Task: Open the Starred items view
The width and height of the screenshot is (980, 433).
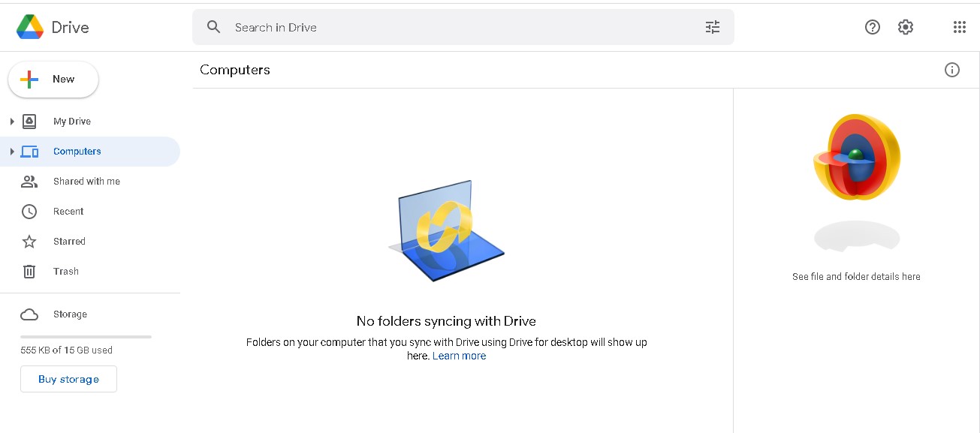Action: [68, 241]
